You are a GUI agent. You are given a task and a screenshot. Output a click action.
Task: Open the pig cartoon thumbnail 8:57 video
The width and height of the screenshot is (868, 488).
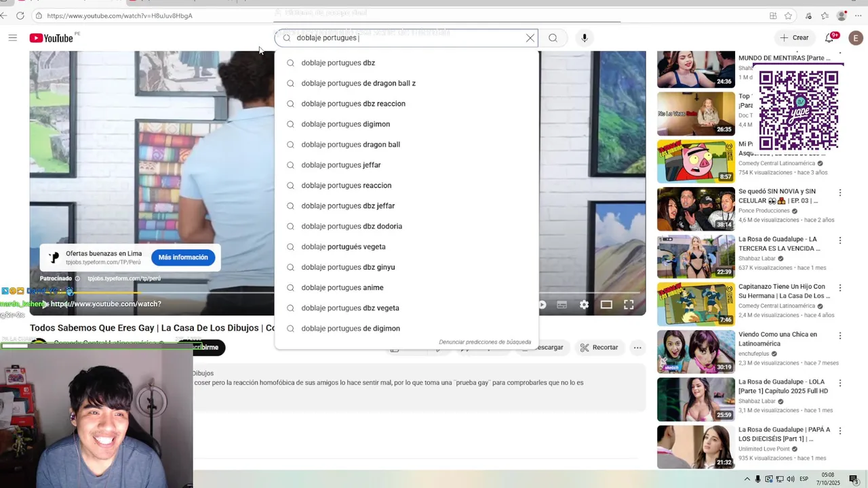(696, 161)
